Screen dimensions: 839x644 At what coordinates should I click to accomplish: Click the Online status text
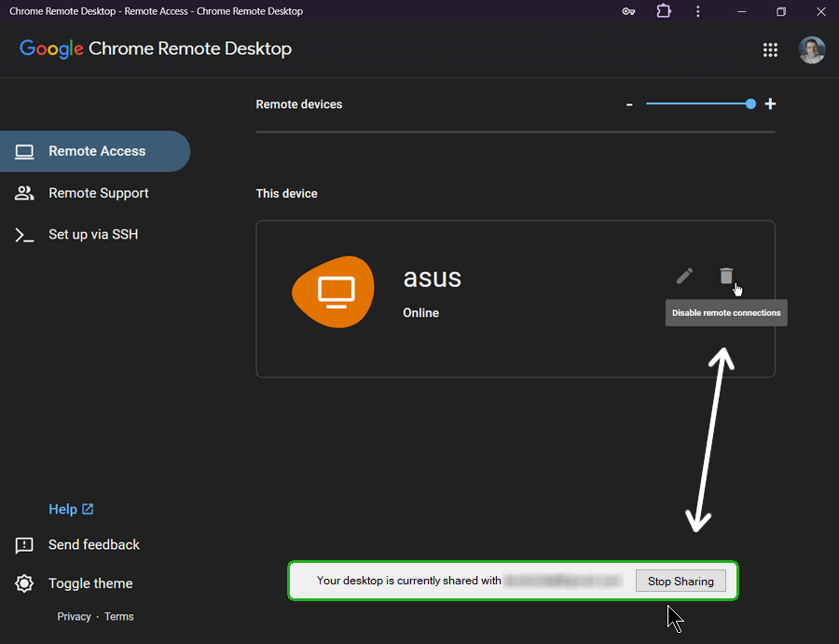click(x=420, y=313)
